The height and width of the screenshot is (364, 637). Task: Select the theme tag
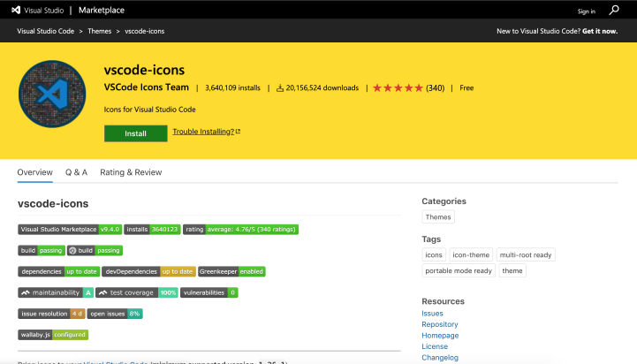point(512,270)
